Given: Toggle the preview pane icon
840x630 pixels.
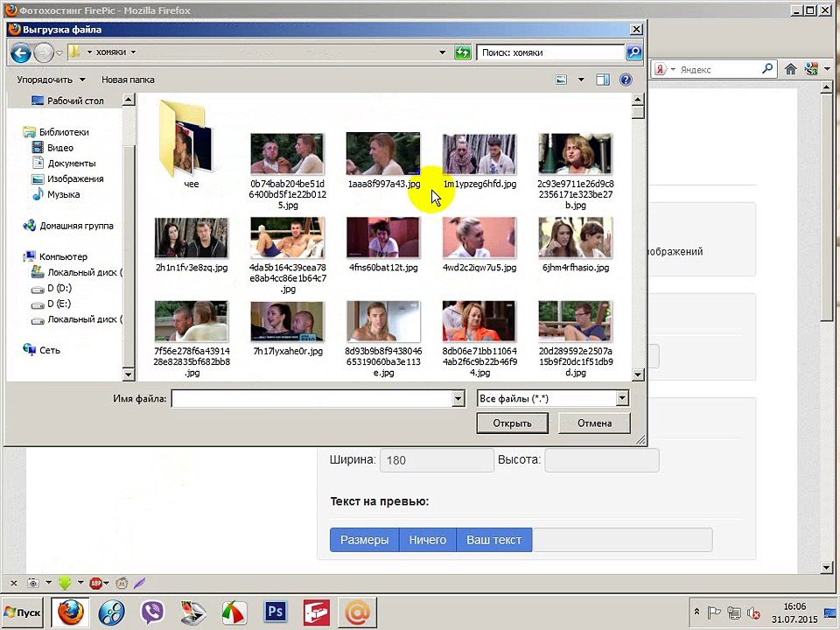Looking at the screenshot, I should coord(603,80).
